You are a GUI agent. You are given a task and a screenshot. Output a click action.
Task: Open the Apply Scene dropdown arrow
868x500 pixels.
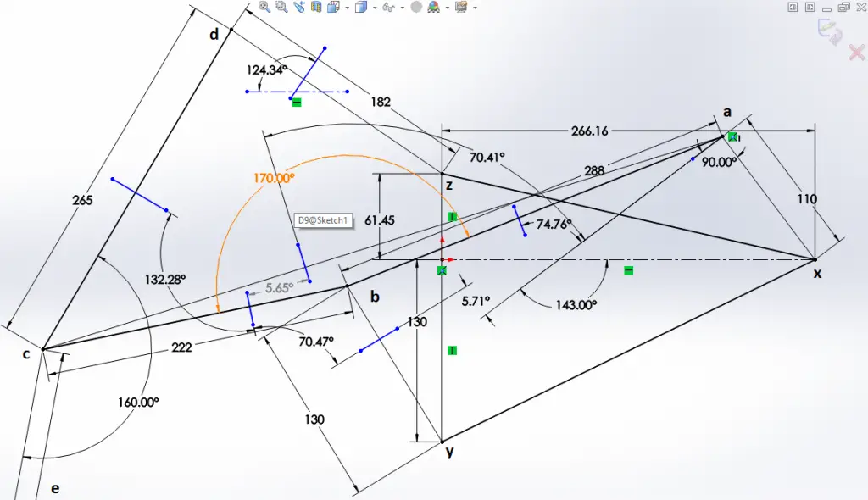[x=447, y=8]
